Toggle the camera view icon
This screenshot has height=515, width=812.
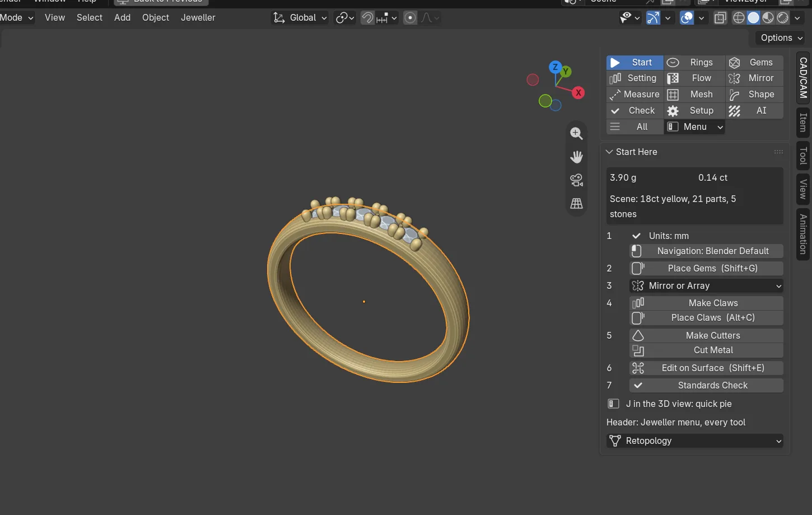576,180
